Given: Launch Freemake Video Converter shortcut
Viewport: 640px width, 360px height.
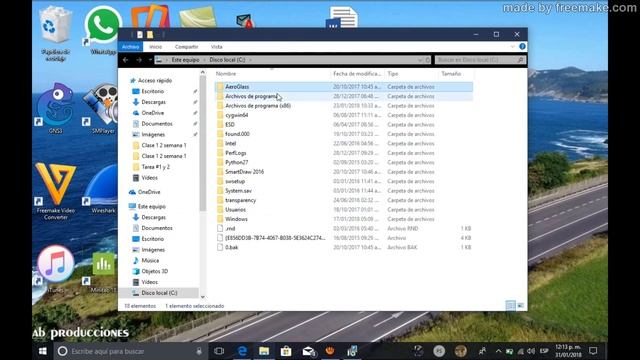Looking at the screenshot, I should point(56,191).
